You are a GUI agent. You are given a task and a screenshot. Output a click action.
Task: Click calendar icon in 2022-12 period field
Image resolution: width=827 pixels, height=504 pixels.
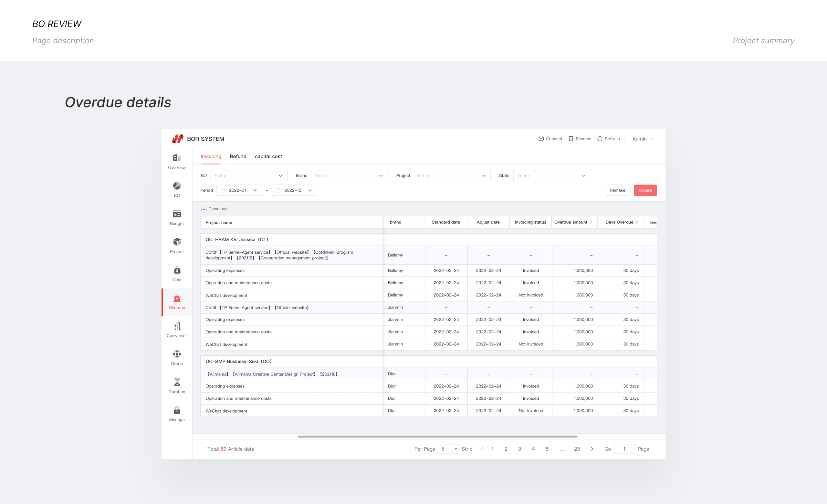(x=278, y=190)
